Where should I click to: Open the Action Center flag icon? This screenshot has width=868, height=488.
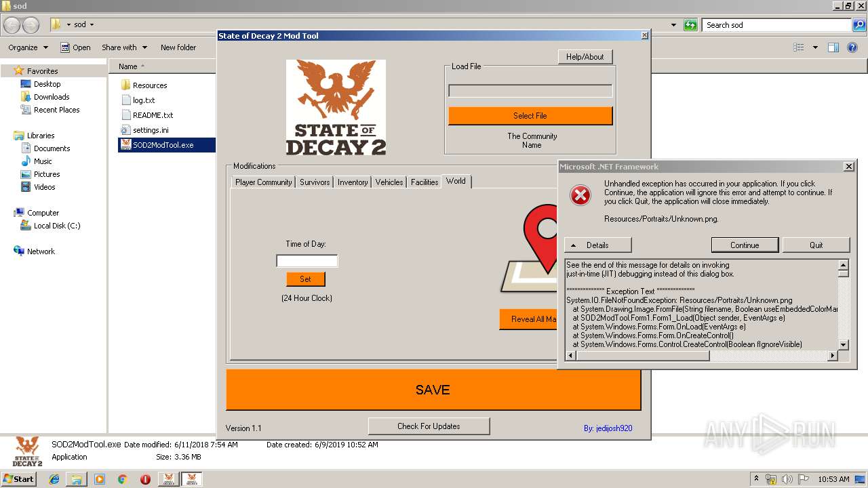tap(804, 479)
